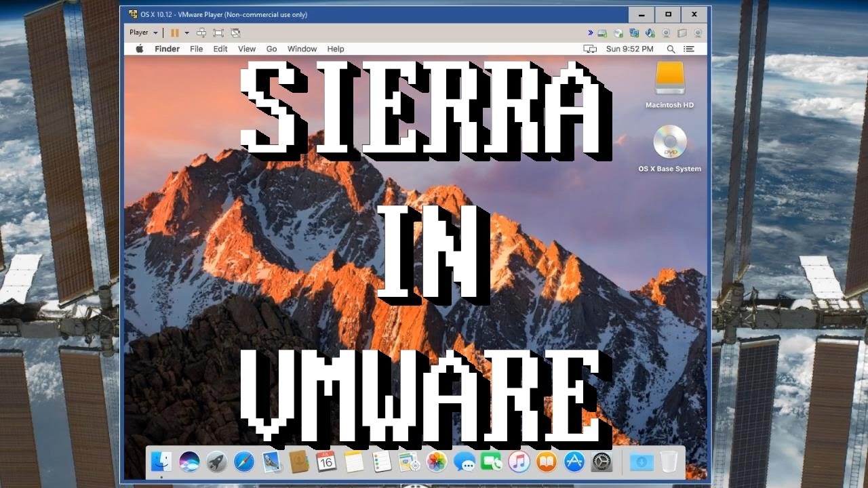The image size is (868, 488).
Task: Open the Mail stamp icon in Dock
Action: [x=272, y=462]
